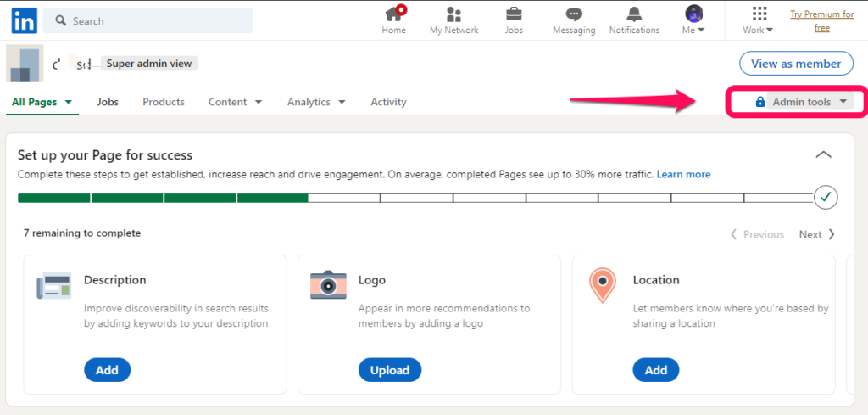Open the Me profile menu
This screenshot has width=868, height=415.
pyautogui.click(x=693, y=20)
